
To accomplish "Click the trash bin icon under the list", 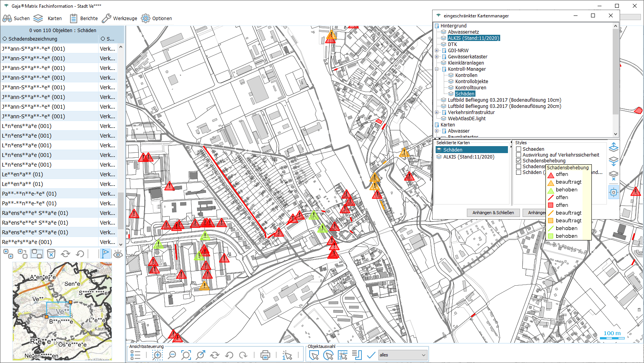I will pyautogui.click(x=51, y=254).
